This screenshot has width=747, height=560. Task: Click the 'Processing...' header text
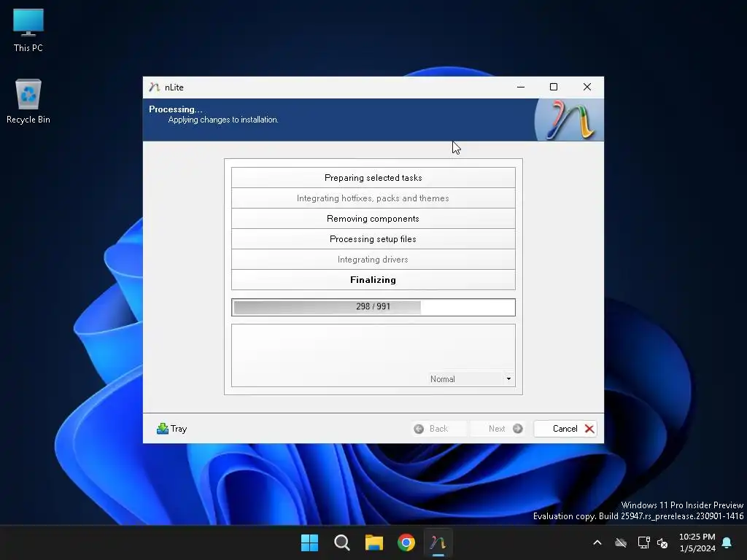pos(176,109)
